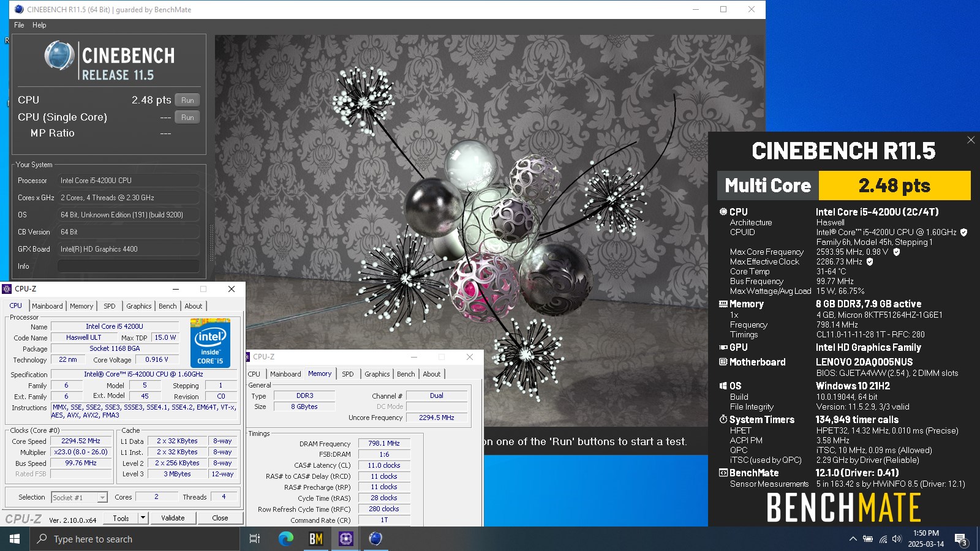Click the GPU section icon in BenchMate
This screenshot has height=551, width=980.
click(723, 347)
